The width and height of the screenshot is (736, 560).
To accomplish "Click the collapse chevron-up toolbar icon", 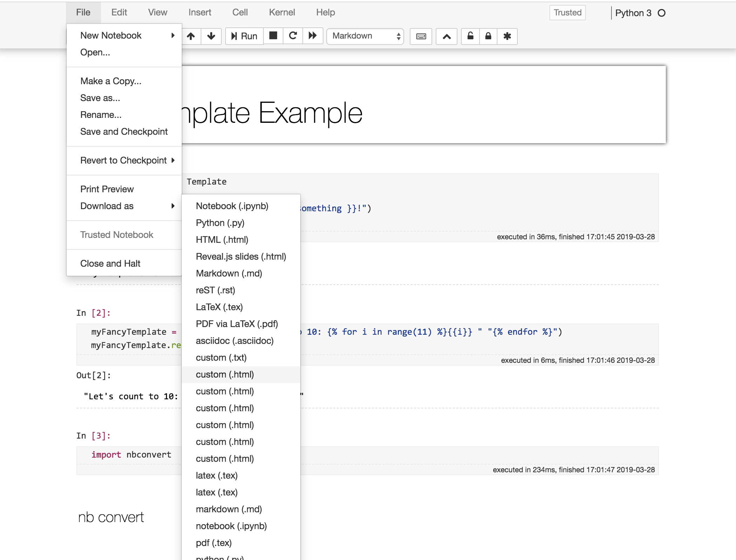I will coord(447,36).
